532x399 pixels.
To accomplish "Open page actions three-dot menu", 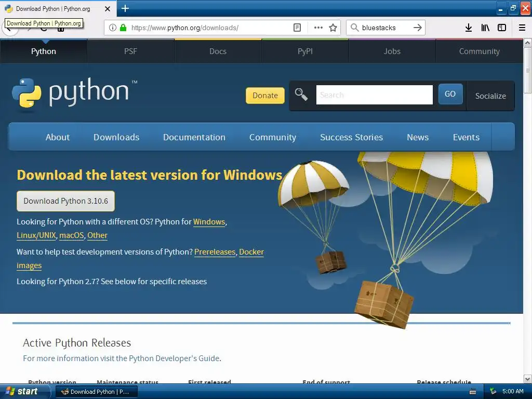I will tap(318, 28).
